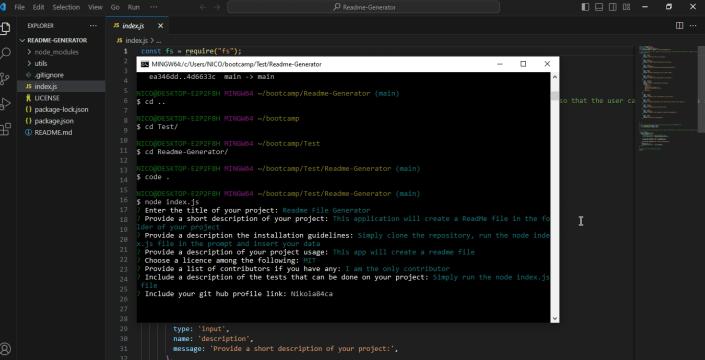Click the VS Code logo icon
The image size is (705, 360).
(3, 7)
